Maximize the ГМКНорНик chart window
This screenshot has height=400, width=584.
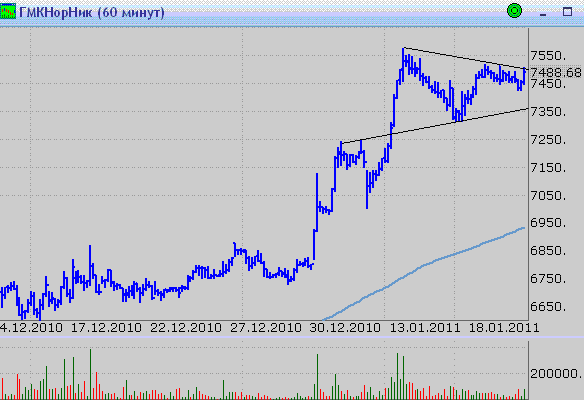pyautogui.click(x=567, y=12)
